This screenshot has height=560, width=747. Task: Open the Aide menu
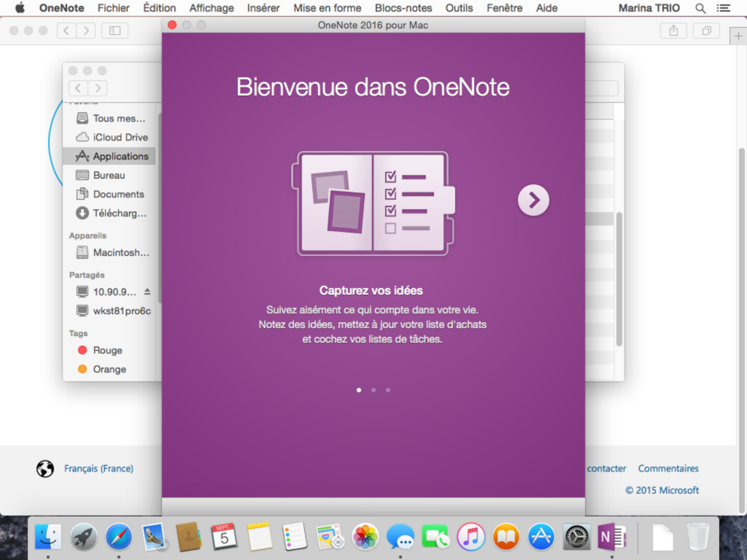(x=546, y=8)
